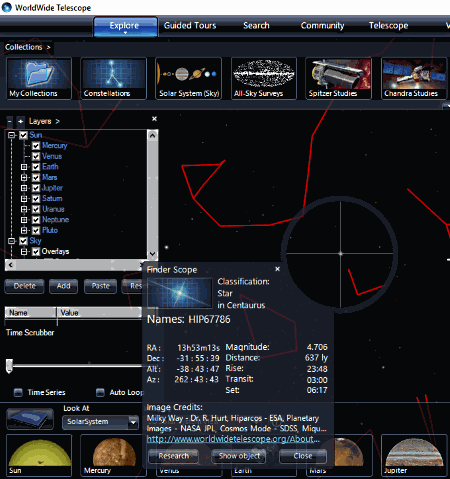Enable the Auto Loop checkbox
The height and width of the screenshot is (479, 450).
(100, 392)
